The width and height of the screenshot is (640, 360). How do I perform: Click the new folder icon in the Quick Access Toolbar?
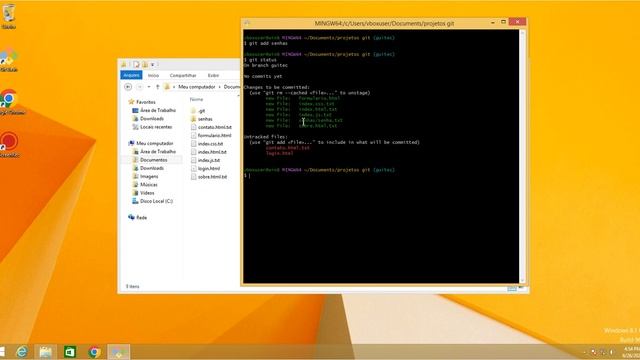coord(145,64)
